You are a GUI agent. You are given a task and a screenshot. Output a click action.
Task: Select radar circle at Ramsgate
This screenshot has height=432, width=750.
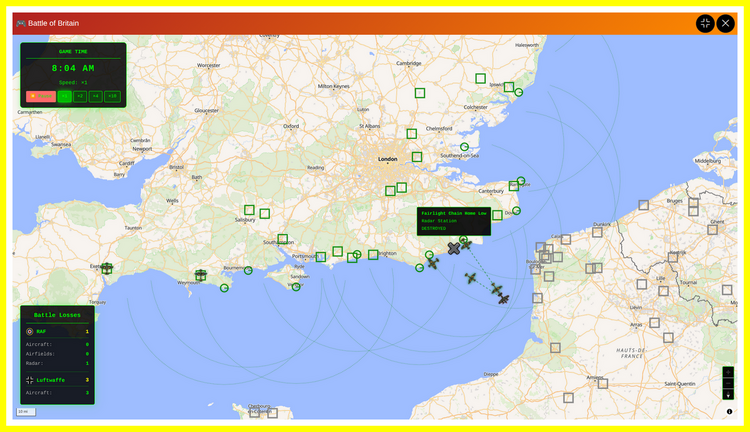pyautogui.click(x=521, y=181)
